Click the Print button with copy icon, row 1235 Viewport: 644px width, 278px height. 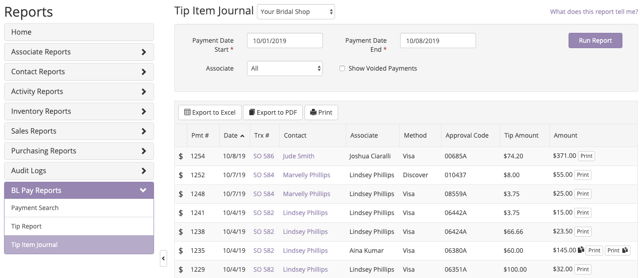618,251
